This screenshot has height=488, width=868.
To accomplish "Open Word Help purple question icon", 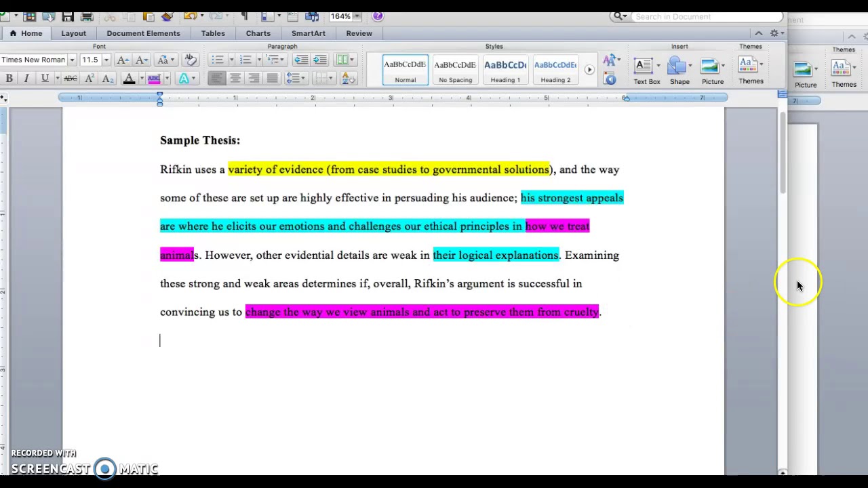I will click(378, 16).
